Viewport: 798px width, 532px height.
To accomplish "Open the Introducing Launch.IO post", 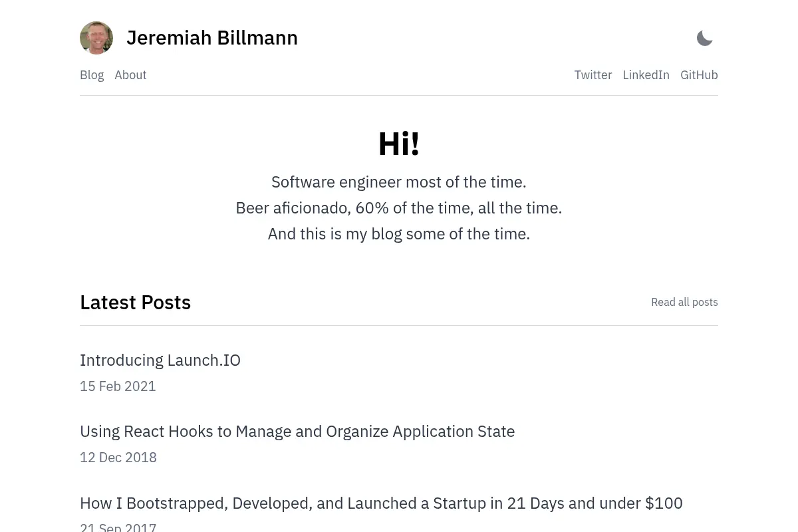I will [160, 360].
